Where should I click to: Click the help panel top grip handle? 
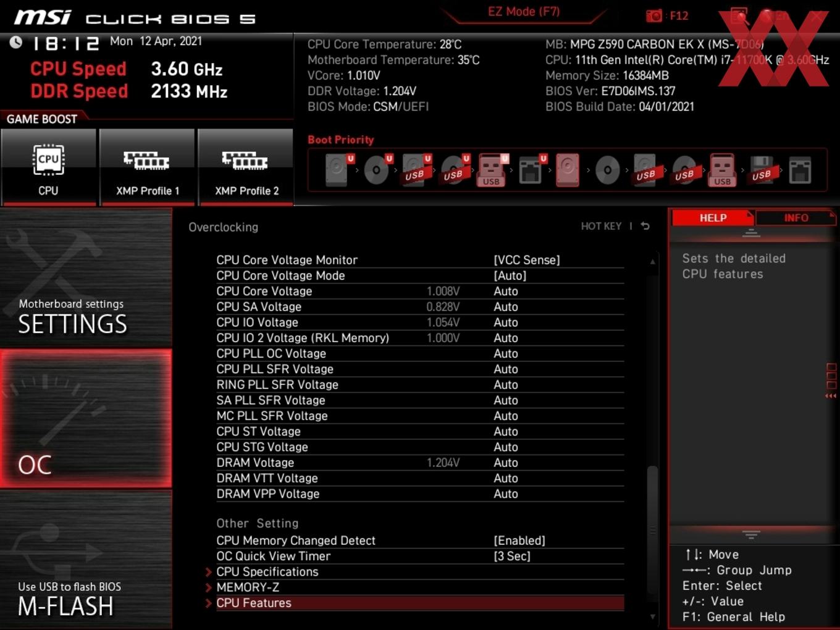pyautogui.click(x=751, y=233)
